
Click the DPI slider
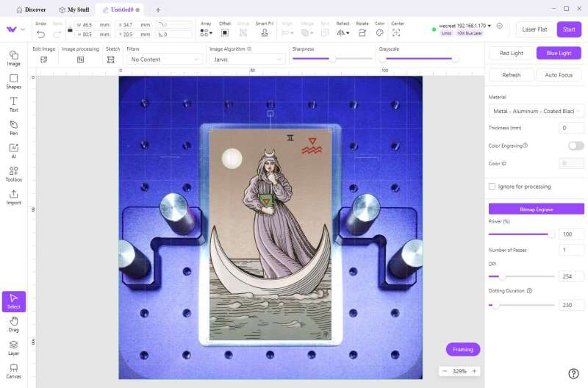point(521,276)
